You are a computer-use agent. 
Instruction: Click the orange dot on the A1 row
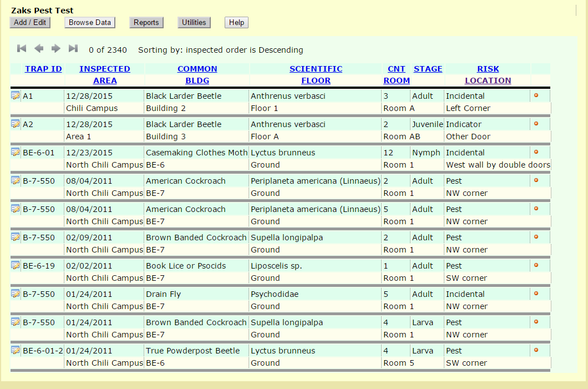[536, 95]
